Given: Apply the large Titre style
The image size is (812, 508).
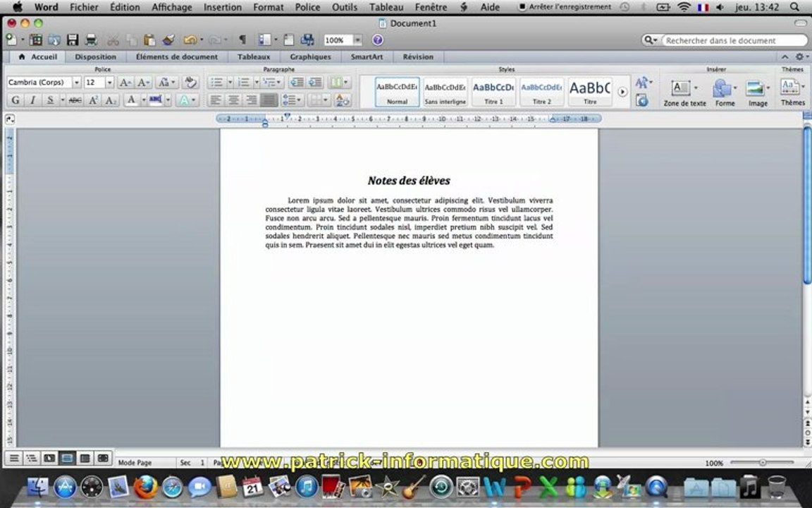Looking at the screenshot, I should 590,92.
